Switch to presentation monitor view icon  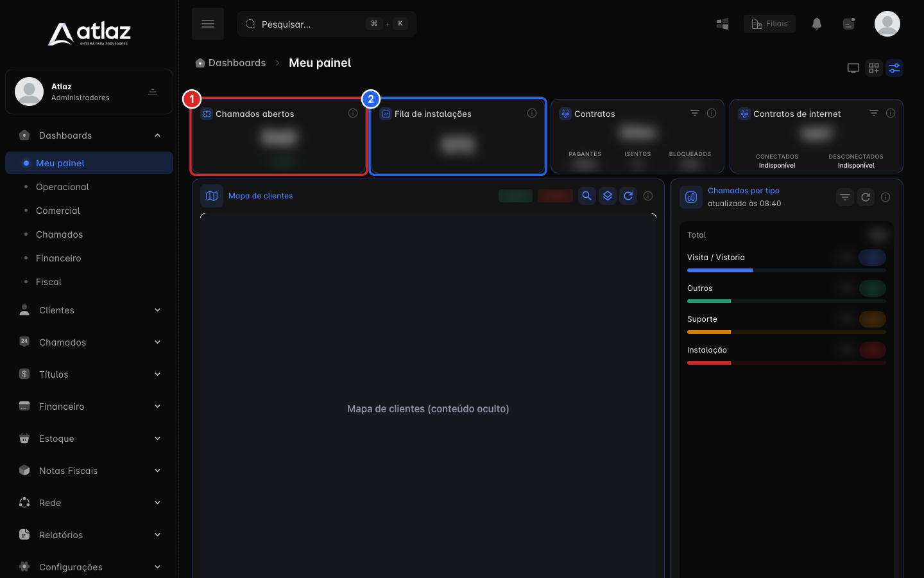[853, 68]
